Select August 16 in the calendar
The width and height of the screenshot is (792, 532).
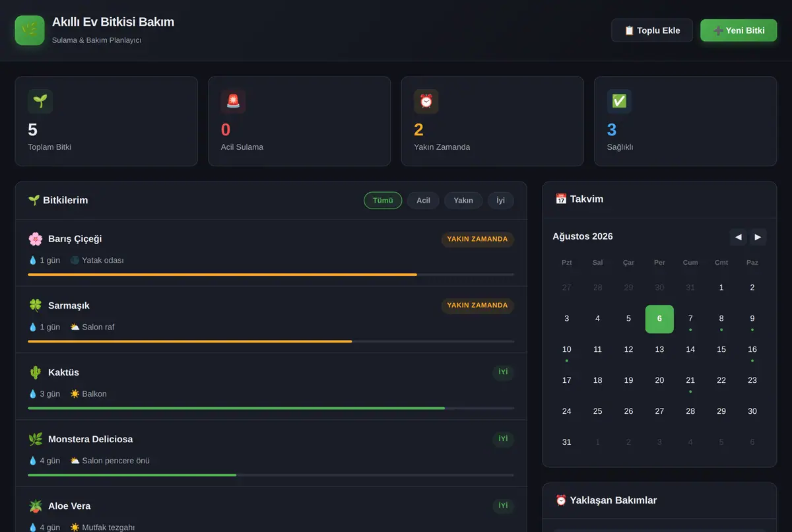coord(752,350)
